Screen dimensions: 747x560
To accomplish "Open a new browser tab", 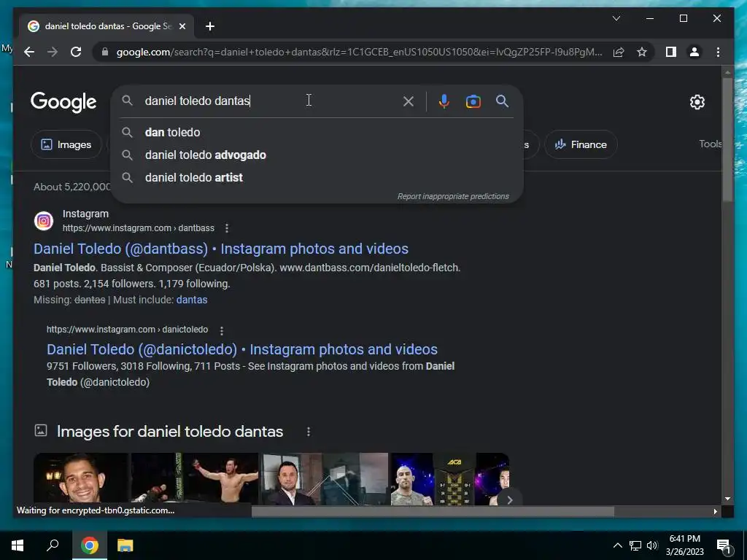I will pyautogui.click(x=210, y=26).
